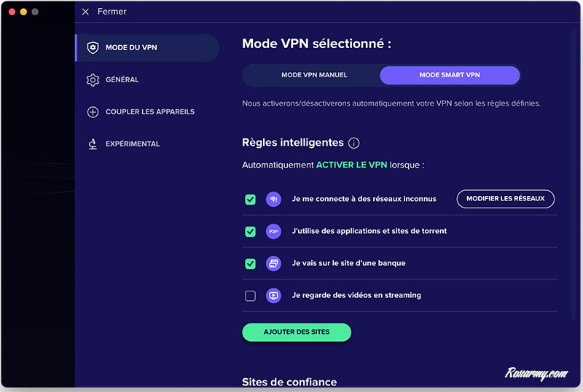The width and height of the screenshot is (583, 392).
Task: Click the gear icon for Général
Action: tap(93, 80)
